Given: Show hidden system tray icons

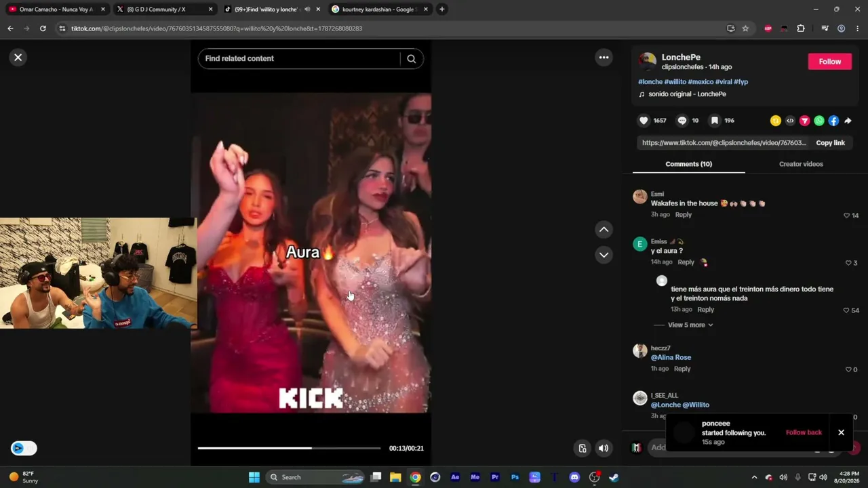Looking at the screenshot, I should (754, 477).
